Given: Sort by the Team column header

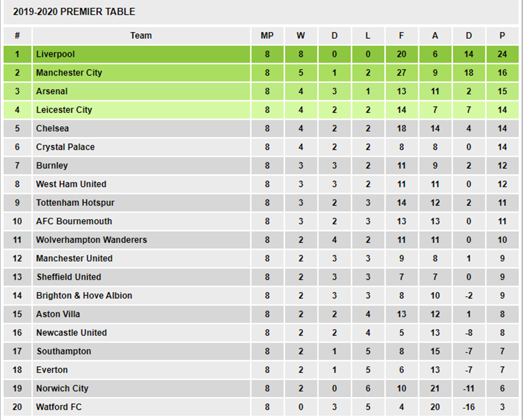Looking at the screenshot, I should point(141,35).
